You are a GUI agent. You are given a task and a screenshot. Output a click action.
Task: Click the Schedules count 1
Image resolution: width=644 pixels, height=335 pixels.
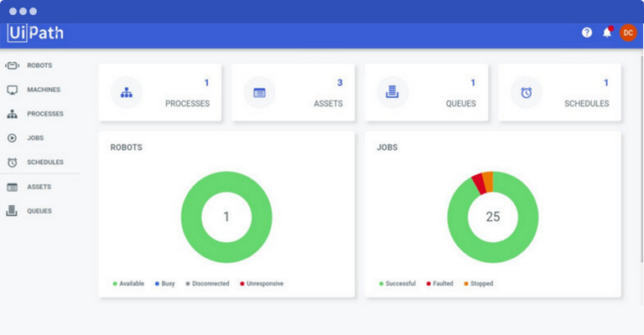pos(605,83)
